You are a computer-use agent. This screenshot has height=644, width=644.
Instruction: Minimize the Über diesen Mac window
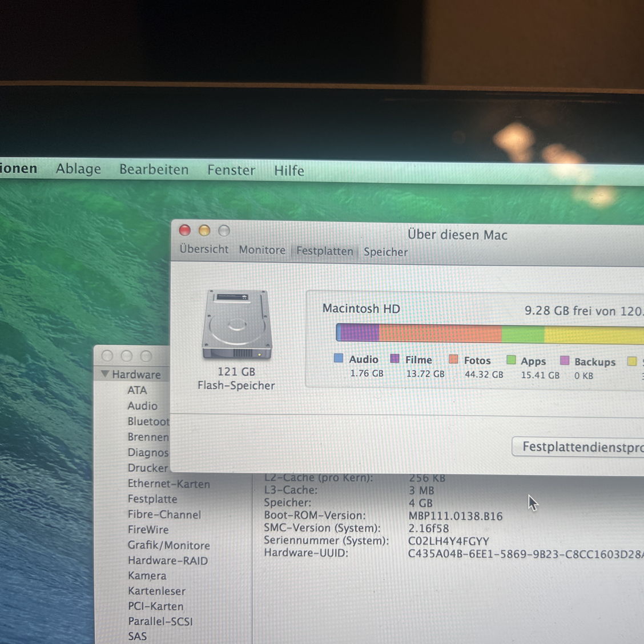pos(204,231)
